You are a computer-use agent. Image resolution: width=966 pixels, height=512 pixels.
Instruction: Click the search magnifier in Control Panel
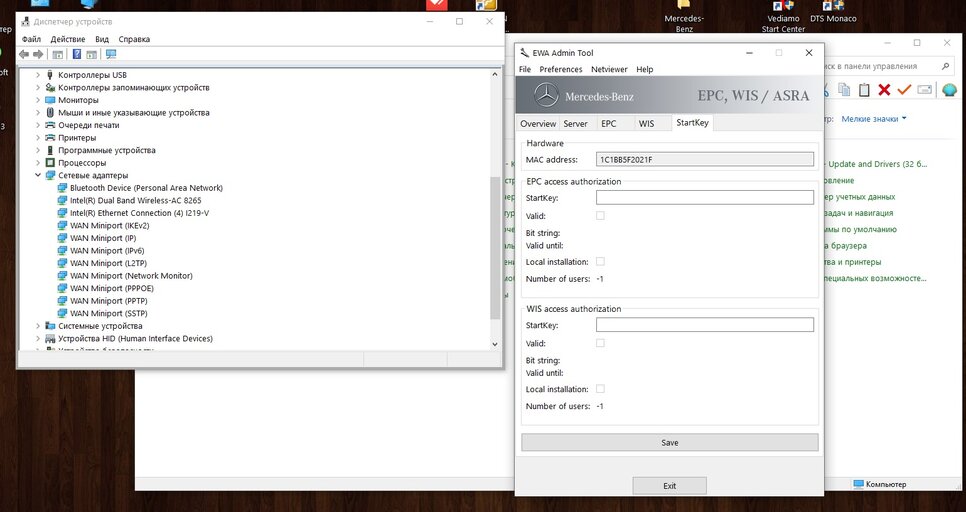pyautogui.click(x=945, y=66)
